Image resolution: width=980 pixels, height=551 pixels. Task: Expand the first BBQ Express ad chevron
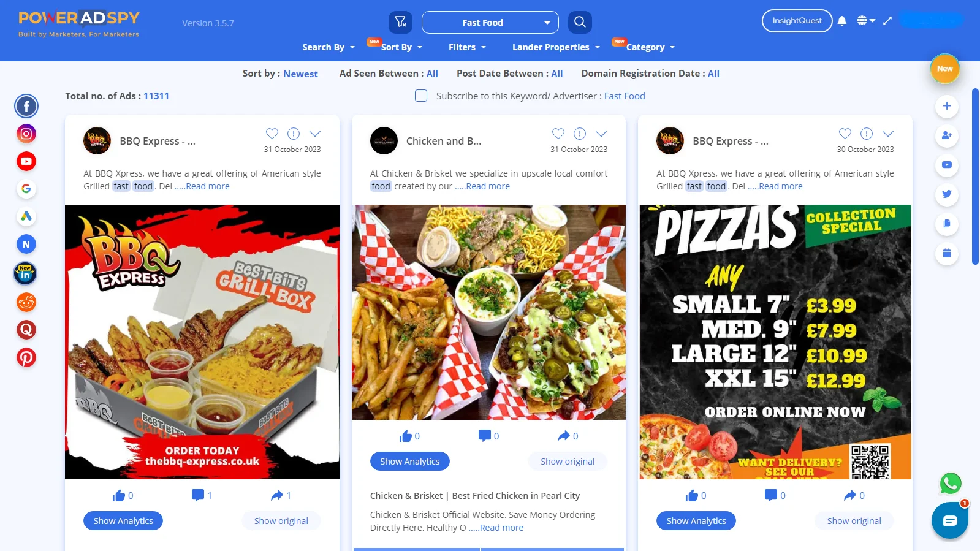click(x=315, y=133)
